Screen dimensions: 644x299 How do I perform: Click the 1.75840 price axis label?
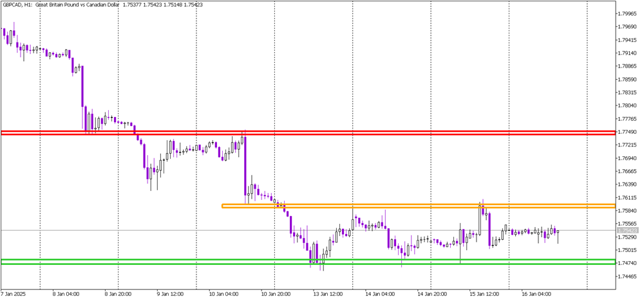tap(628, 210)
